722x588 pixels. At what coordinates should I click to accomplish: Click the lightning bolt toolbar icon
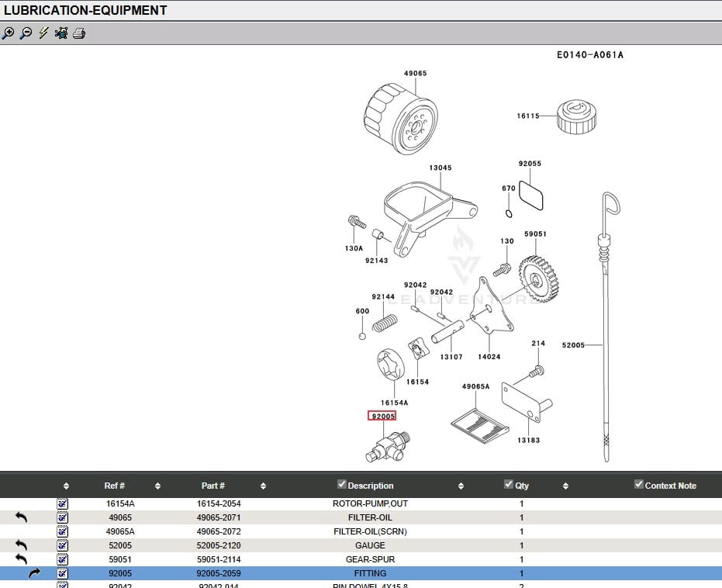click(x=43, y=33)
